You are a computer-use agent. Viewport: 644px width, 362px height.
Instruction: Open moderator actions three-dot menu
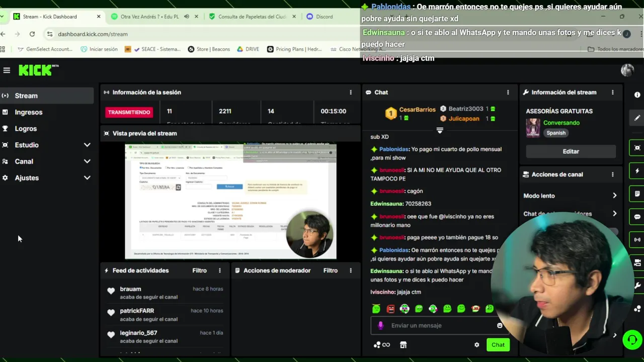point(351,270)
